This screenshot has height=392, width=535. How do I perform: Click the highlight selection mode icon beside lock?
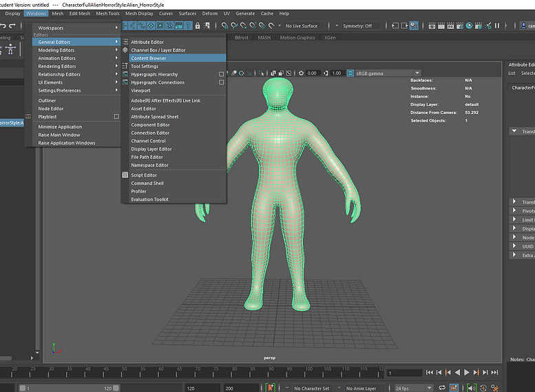pos(207,25)
